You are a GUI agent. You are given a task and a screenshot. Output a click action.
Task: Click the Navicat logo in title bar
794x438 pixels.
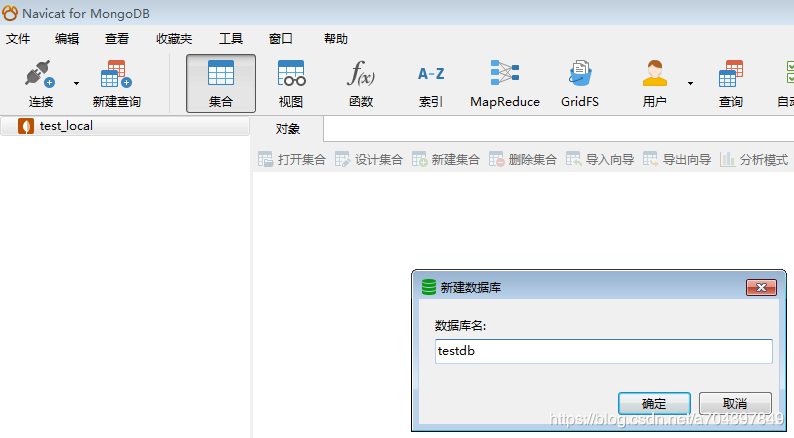pos(10,13)
